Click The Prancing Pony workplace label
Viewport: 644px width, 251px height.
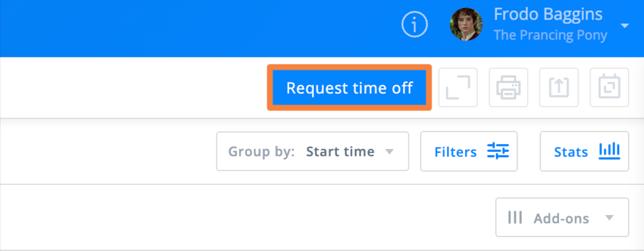pyautogui.click(x=550, y=35)
